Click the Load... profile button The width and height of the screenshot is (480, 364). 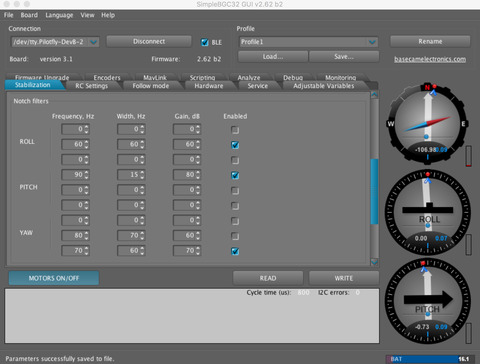point(273,57)
